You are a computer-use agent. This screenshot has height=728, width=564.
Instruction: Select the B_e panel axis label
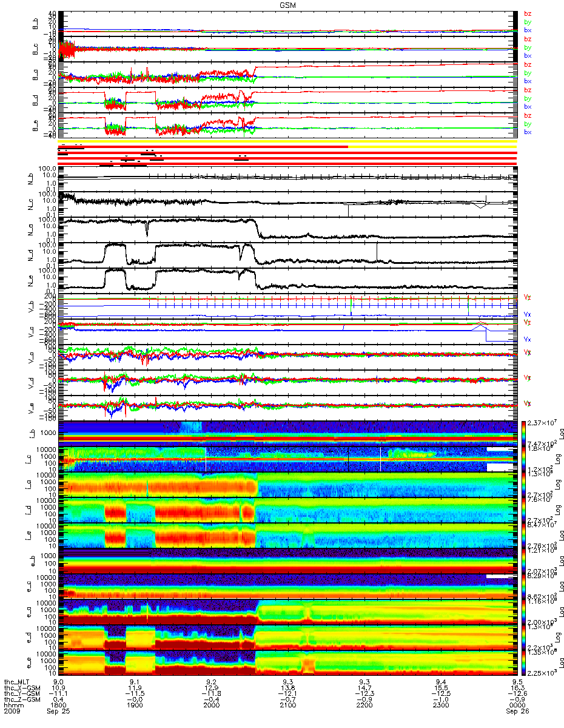pyautogui.click(x=35, y=124)
